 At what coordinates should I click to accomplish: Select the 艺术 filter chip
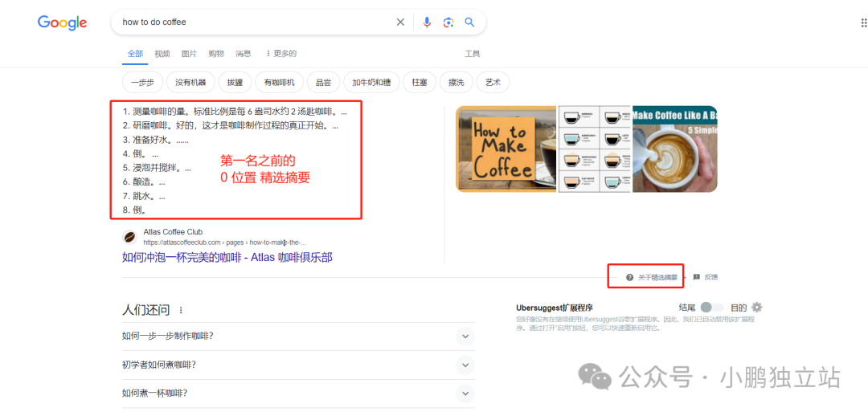point(493,83)
